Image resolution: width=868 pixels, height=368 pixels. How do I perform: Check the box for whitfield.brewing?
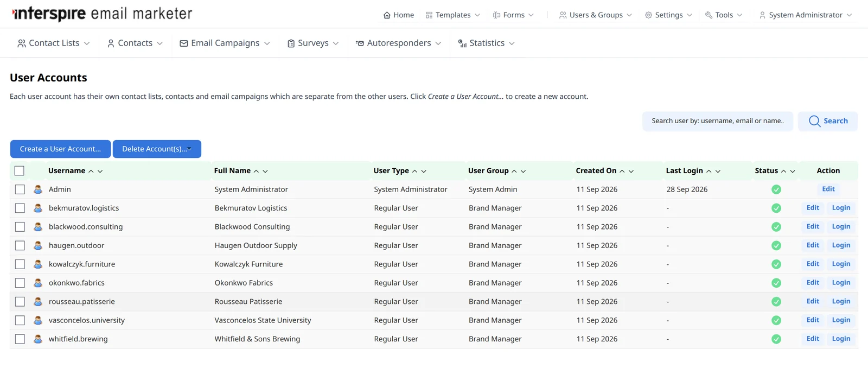coord(20,339)
